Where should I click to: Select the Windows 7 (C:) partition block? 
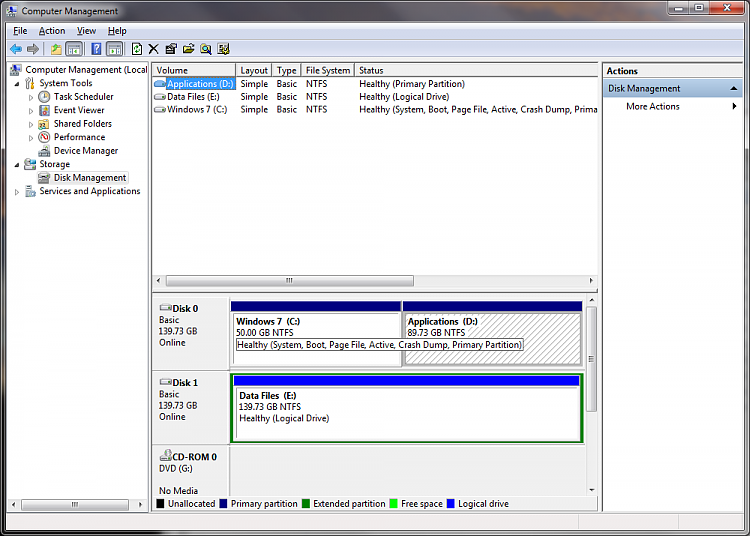(x=316, y=334)
